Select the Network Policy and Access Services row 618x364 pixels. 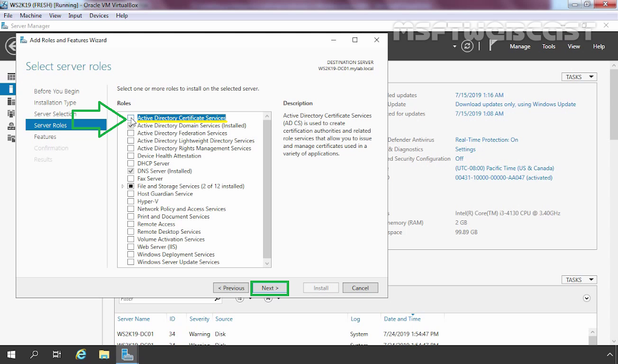[182, 209]
